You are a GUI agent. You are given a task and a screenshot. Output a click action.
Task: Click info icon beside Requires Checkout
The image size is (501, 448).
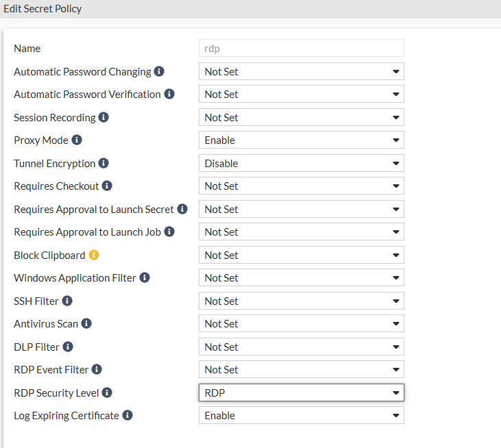pyautogui.click(x=107, y=186)
